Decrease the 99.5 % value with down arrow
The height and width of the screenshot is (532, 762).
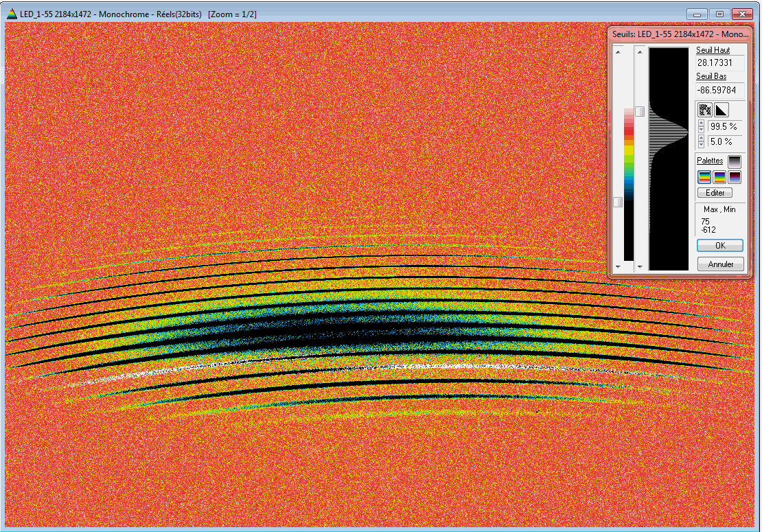coord(702,129)
